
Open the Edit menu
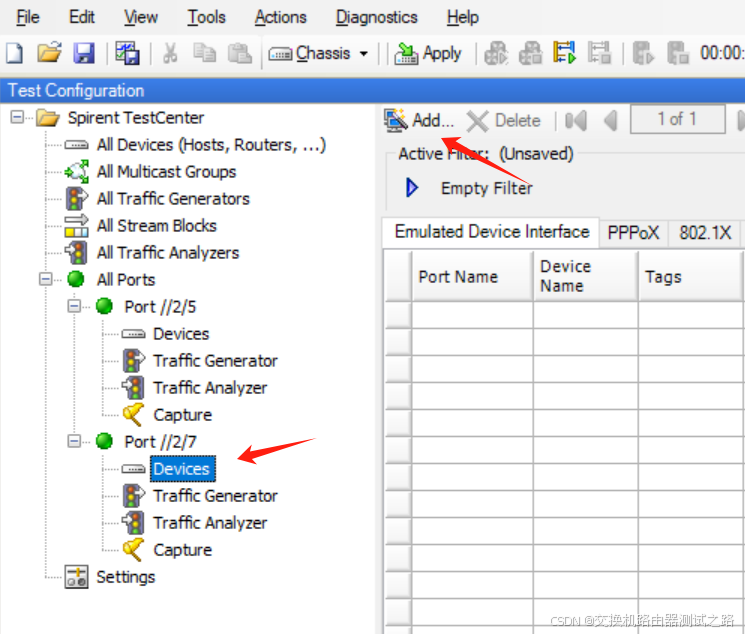82,18
